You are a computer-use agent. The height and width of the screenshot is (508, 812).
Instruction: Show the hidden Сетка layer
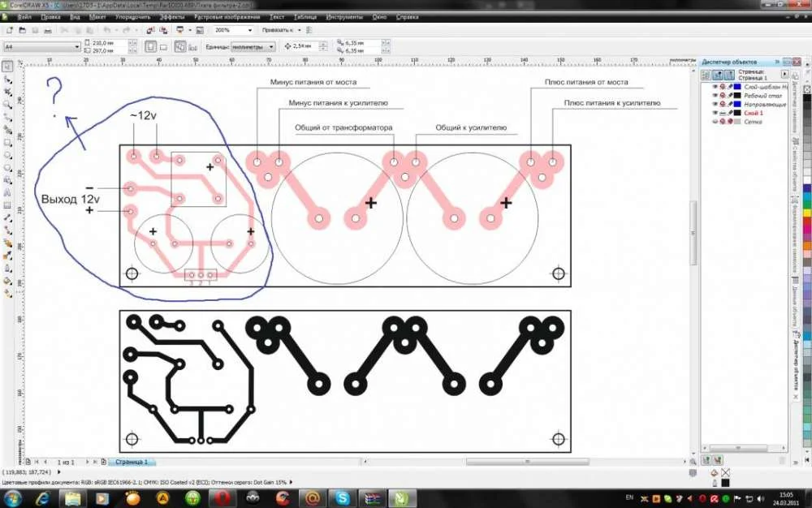point(715,122)
